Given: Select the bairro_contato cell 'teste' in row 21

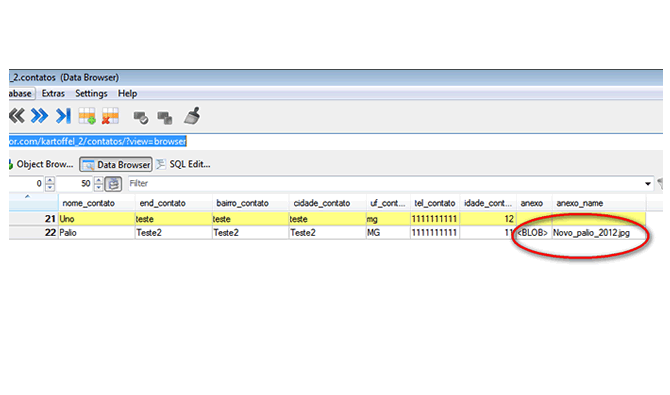Looking at the screenshot, I should 250,218.
